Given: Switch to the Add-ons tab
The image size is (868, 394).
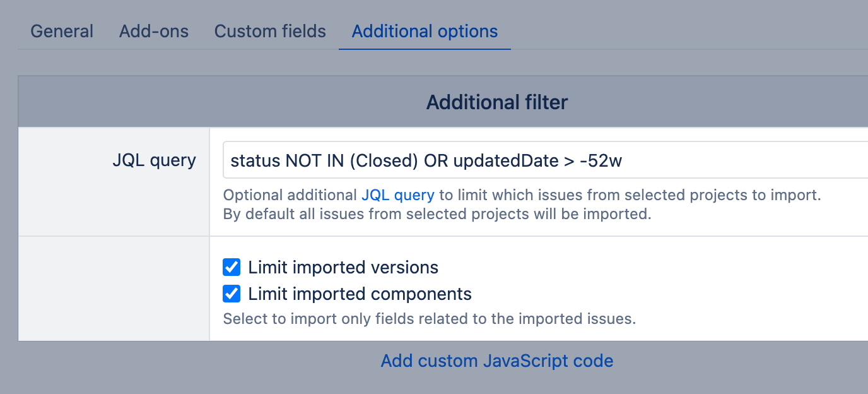Looking at the screenshot, I should point(154,32).
